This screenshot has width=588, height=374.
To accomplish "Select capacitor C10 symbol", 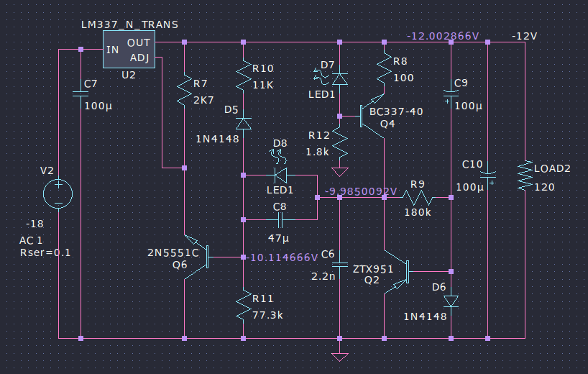I will point(488,176).
